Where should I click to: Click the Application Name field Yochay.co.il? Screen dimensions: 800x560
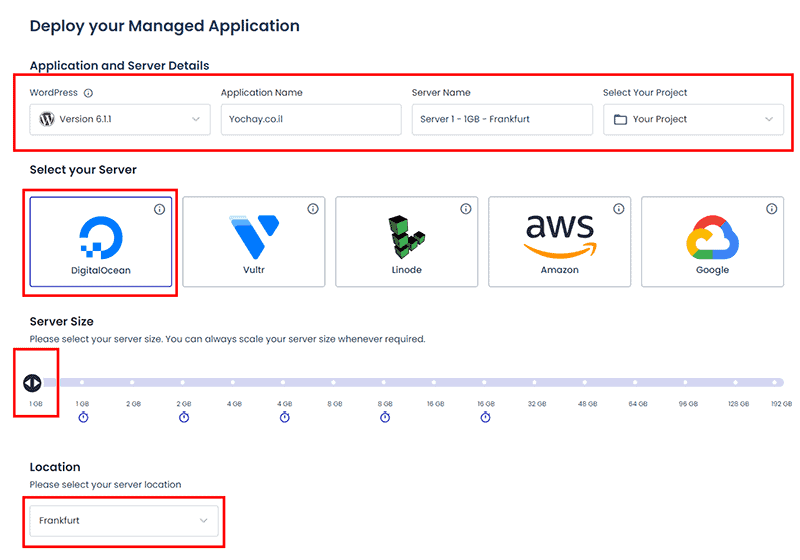pos(311,119)
